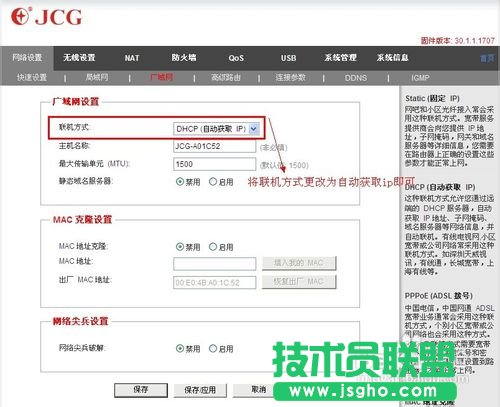500x407 pixels.
Task: Set MAC 地址克隆 to 启用
Action: pyautogui.click(x=213, y=247)
